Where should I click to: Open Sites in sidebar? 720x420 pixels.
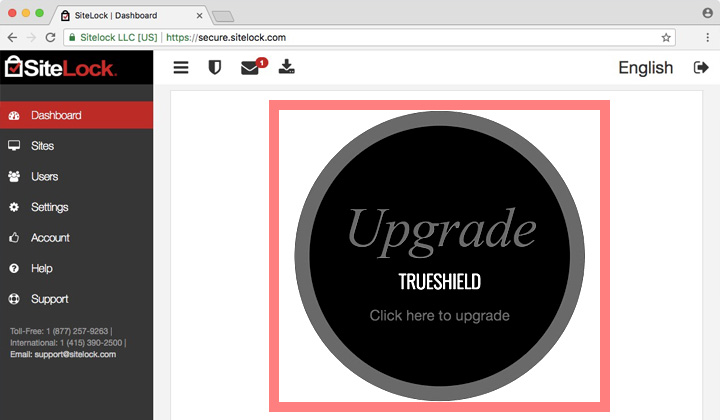click(x=76, y=146)
